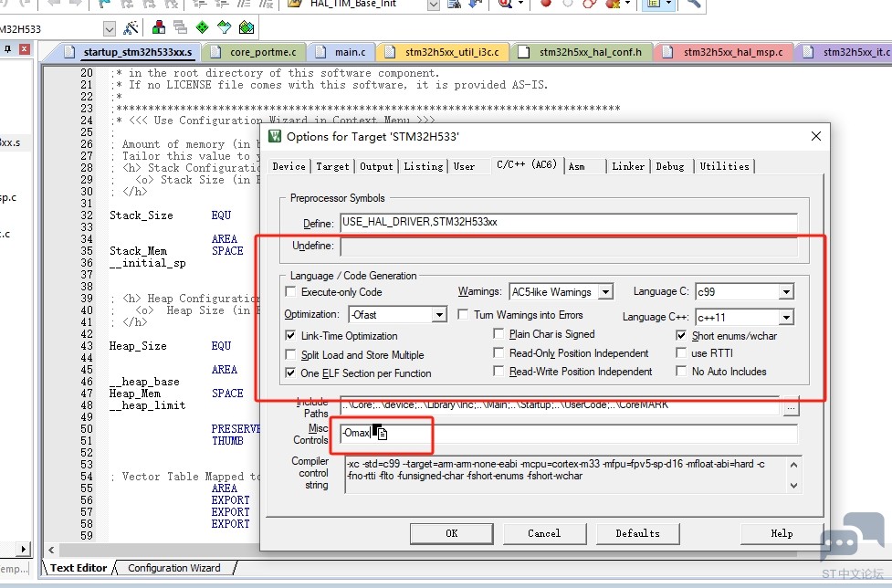Screen dimensions: 892x588
Task: Open the core_portme.c file tab
Action: [256, 52]
